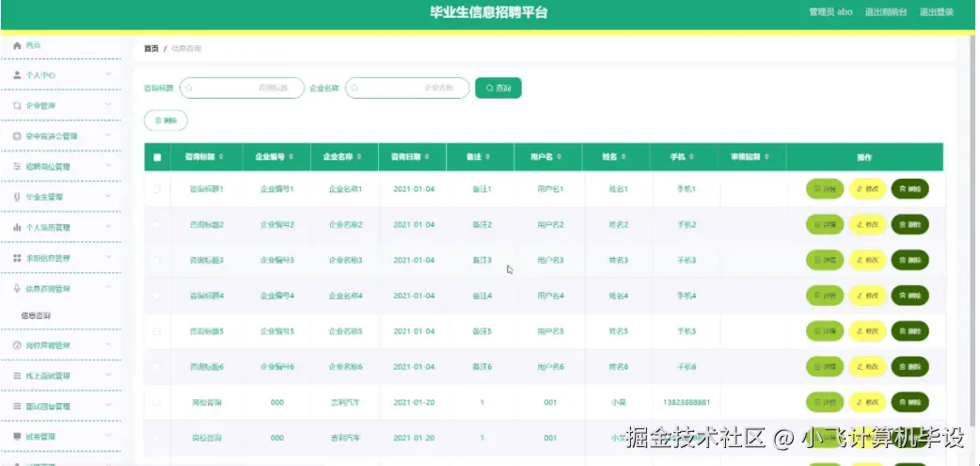
Task: Check the row checkbox for 咨询标题4
Action: pos(157,296)
